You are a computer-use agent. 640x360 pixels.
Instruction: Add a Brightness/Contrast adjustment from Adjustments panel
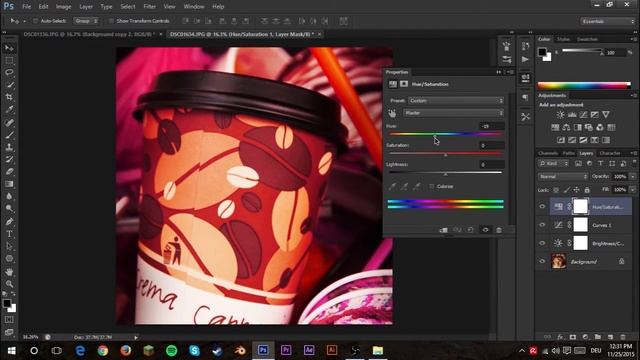click(x=561, y=115)
